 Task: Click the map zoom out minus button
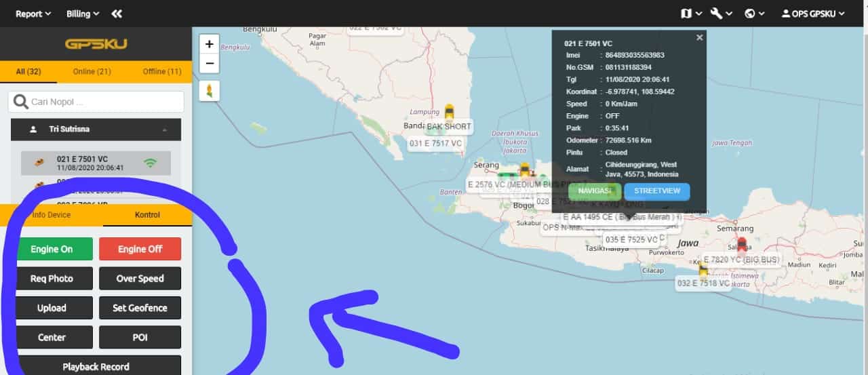209,64
